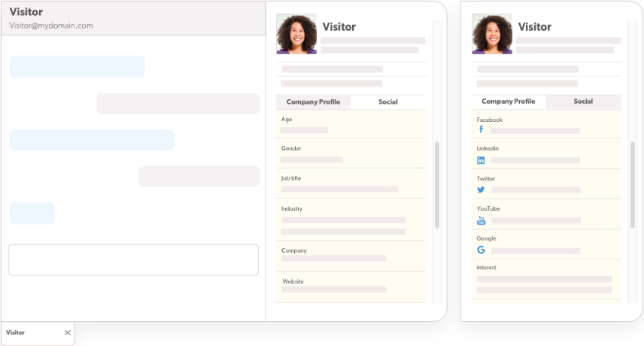Click the Google label text

tap(486, 238)
